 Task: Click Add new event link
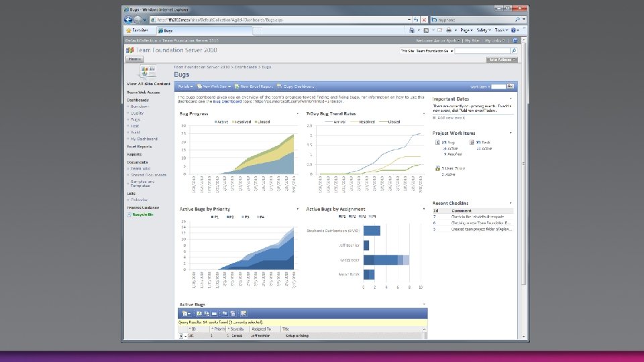tap(451, 118)
